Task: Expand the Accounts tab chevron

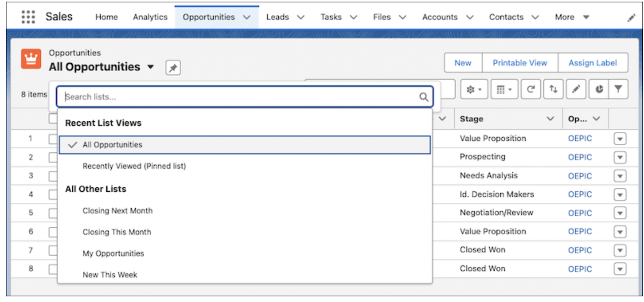Action: pos(470,17)
